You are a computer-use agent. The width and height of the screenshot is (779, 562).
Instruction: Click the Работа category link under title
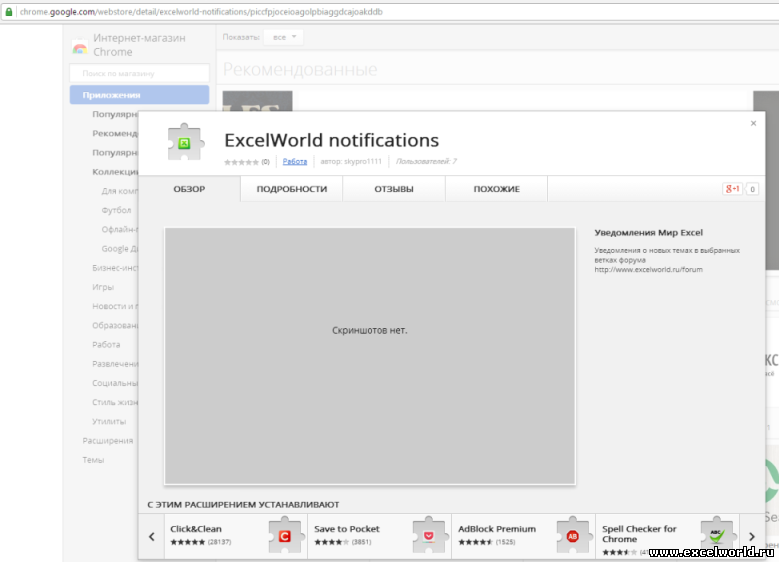[x=295, y=161]
